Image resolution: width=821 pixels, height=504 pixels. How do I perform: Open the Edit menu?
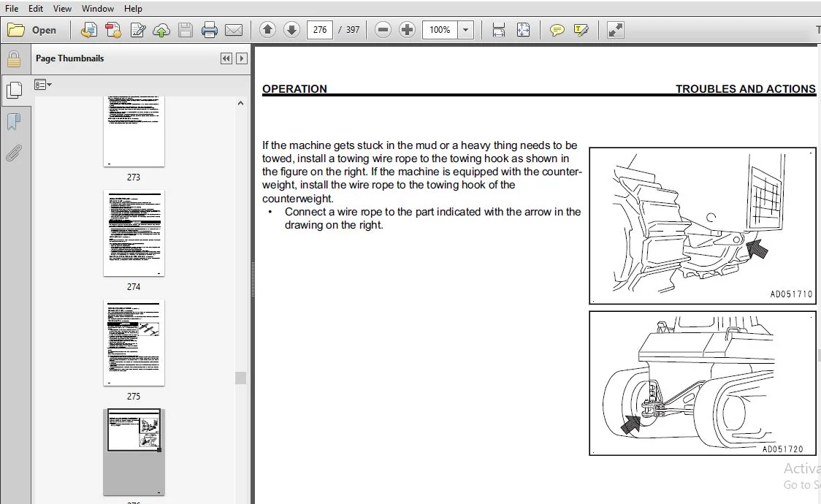pos(36,8)
